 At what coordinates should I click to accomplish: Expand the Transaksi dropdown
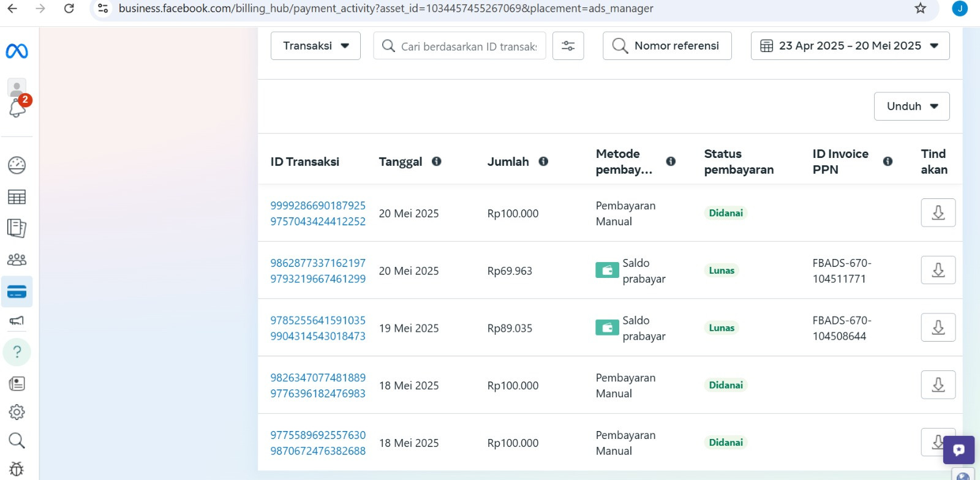pyautogui.click(x=315, y=46)
